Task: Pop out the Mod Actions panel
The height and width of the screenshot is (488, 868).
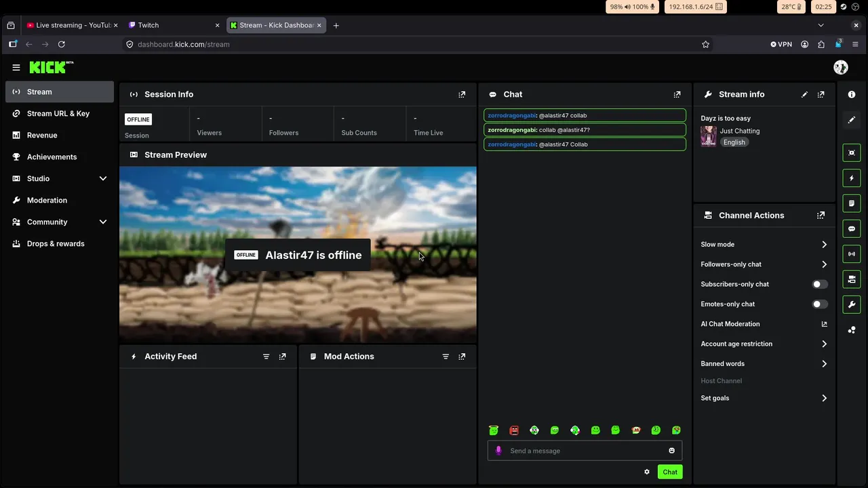Action: tap(462, 357)
